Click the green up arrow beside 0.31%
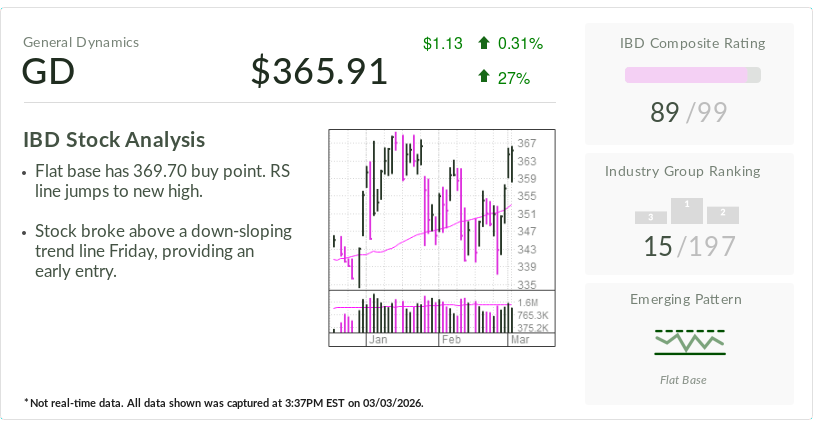The height and width of the screenshot is (430, 816). 484,43
